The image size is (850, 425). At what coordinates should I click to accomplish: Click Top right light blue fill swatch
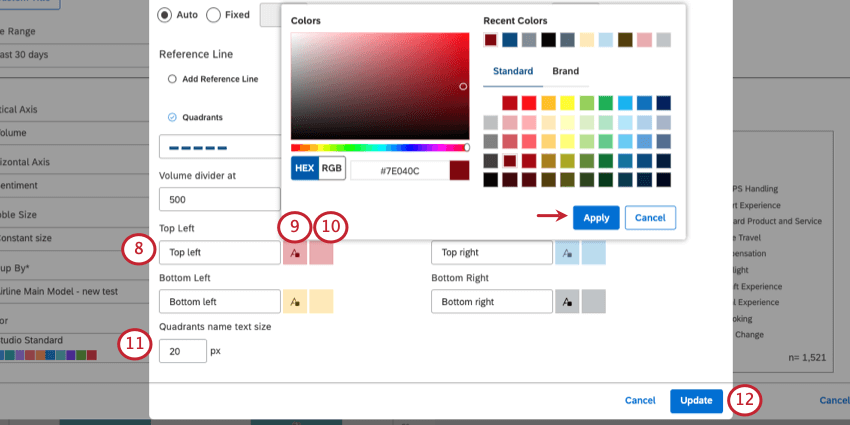tap(594, 253)
